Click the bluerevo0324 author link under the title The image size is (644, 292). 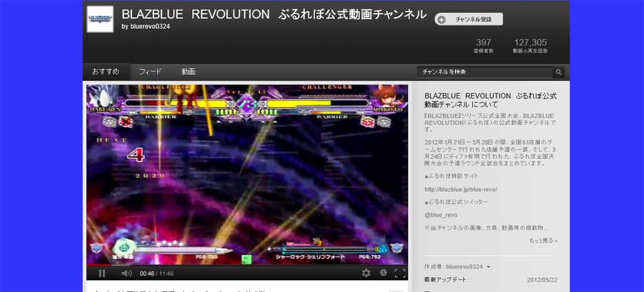point(150,27)
